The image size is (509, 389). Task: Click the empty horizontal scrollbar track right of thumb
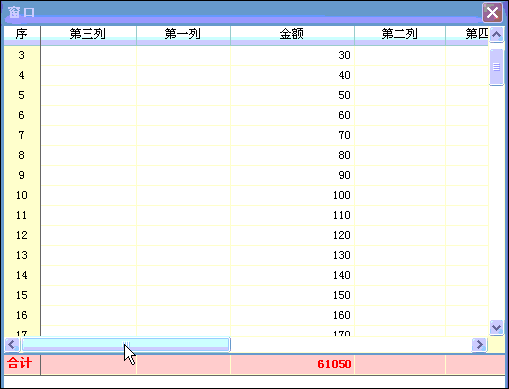(351, 344)
